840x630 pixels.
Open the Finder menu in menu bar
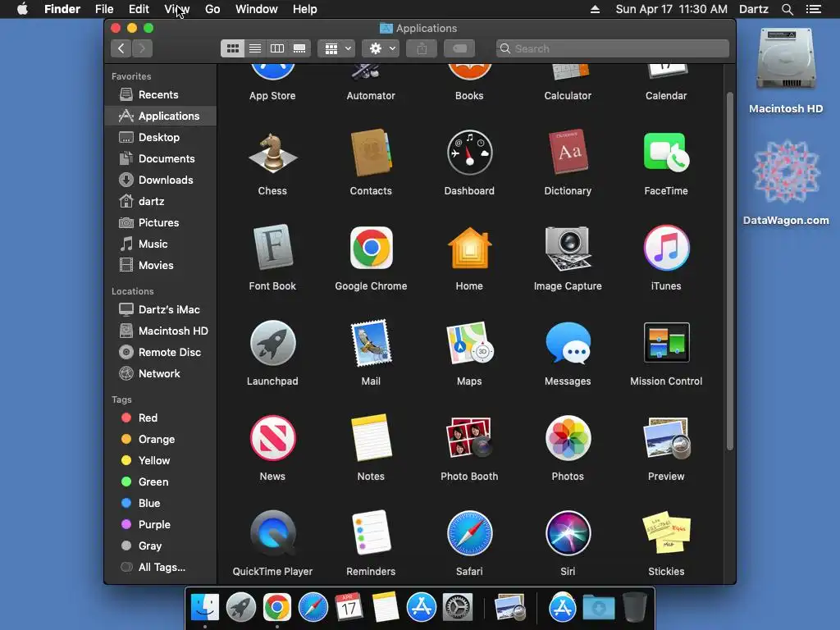(x=62, y=9)
